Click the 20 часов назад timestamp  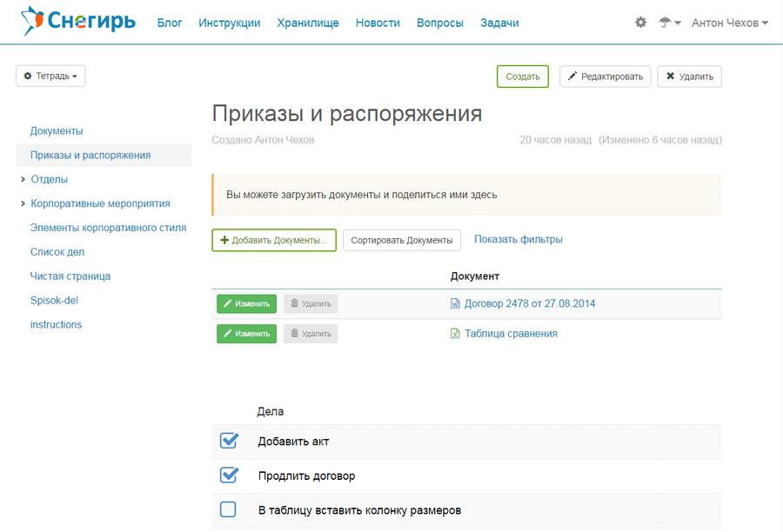click(x=555, y=140)
